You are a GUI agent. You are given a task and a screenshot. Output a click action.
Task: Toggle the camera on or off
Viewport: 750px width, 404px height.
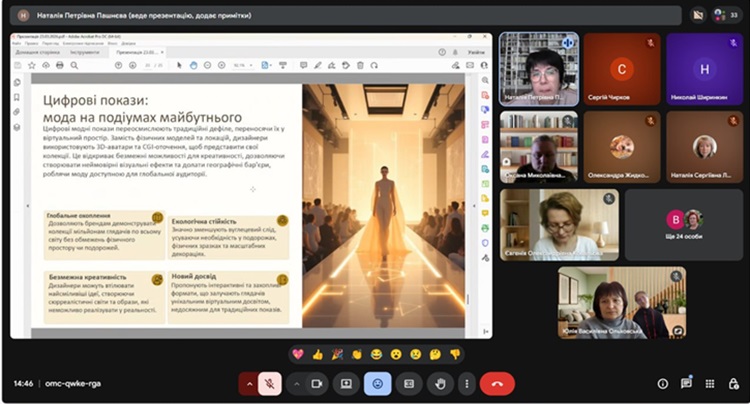[318, 383]
